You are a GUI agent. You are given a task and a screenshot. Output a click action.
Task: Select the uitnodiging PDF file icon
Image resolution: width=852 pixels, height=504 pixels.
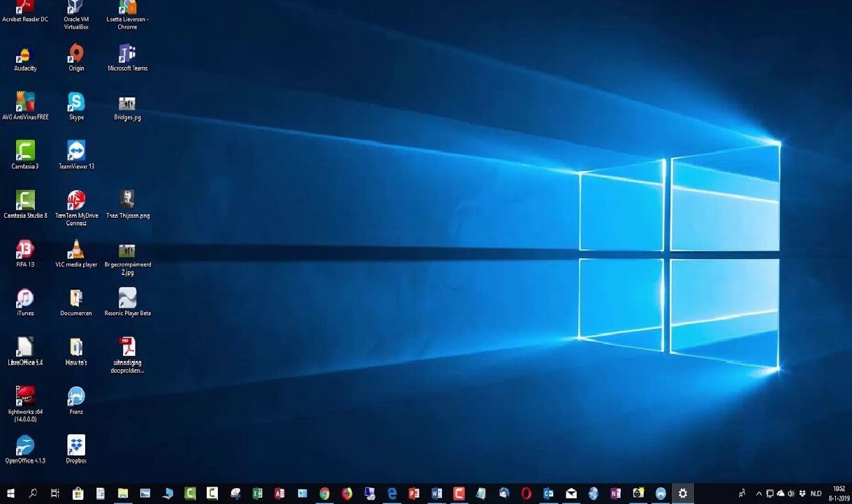(x=127, y=355)
